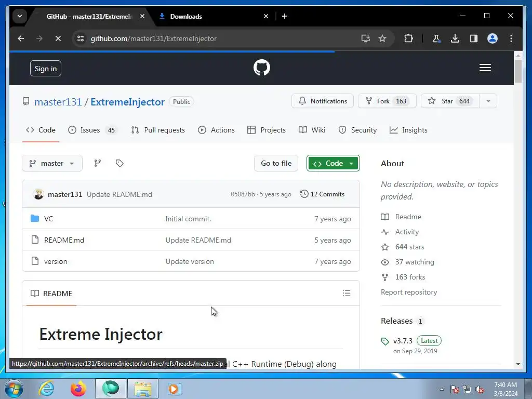View the 12 Commits history
This screenshot has height=399, width=532.
click(322, 194)
